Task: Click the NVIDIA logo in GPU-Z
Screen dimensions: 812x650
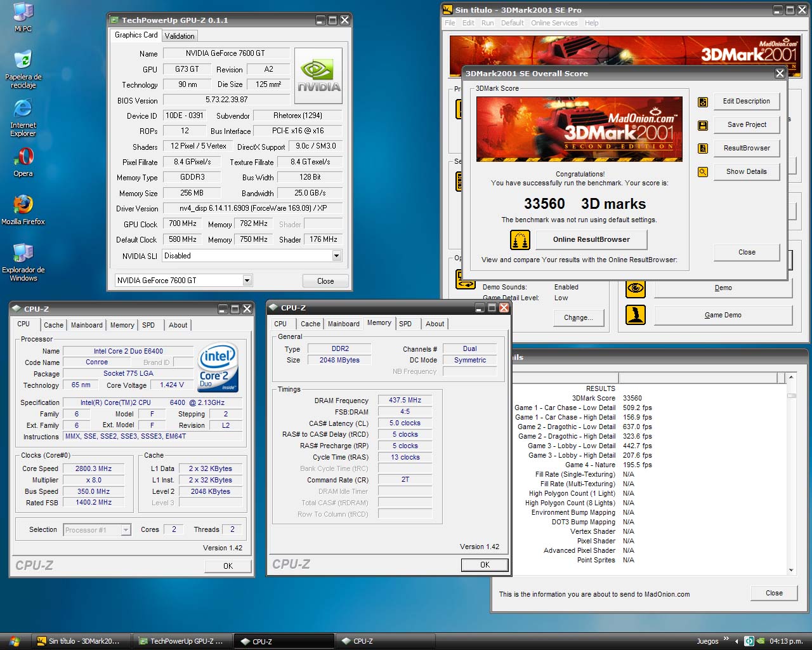Action: (318, 76)
